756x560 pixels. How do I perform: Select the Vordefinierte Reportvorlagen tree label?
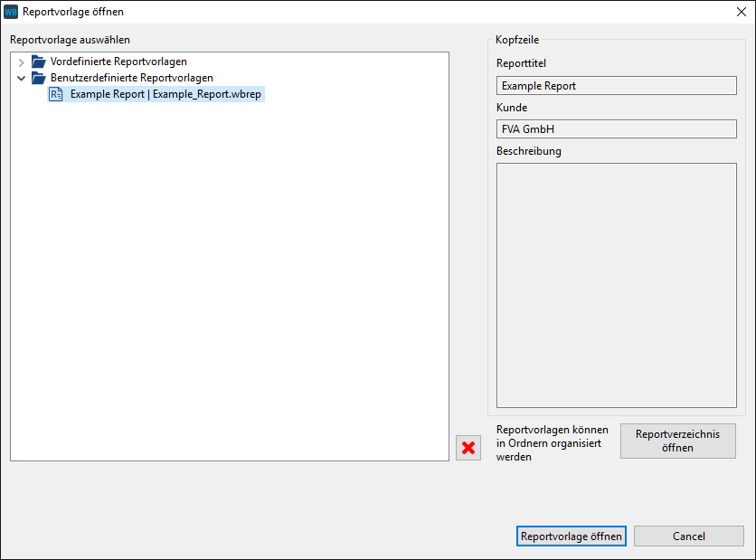click(x=118, y=62)
